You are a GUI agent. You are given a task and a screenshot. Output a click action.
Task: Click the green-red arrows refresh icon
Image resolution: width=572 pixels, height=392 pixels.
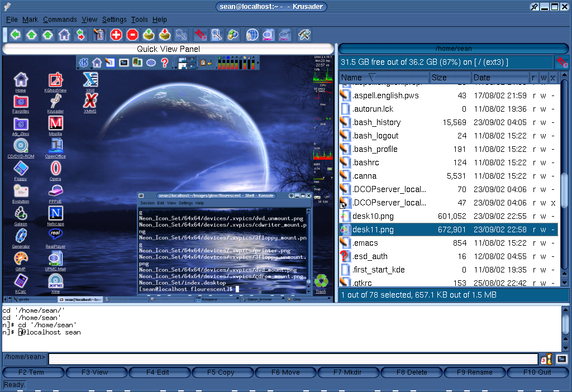(80, 35)
